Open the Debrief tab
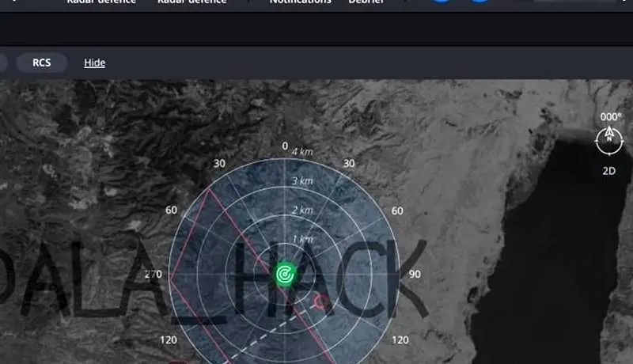This screenshot has width=633, height=364. (366, 2)
